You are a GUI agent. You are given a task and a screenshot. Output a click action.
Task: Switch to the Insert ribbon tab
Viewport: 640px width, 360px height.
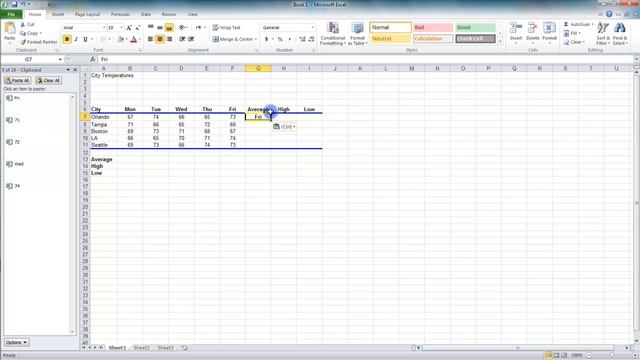pyautogui.click(x=58, y=14)
